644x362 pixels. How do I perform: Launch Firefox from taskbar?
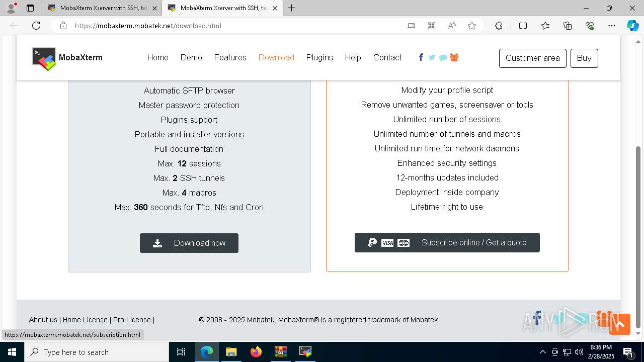pyautogui.click(x=256, y=352)
